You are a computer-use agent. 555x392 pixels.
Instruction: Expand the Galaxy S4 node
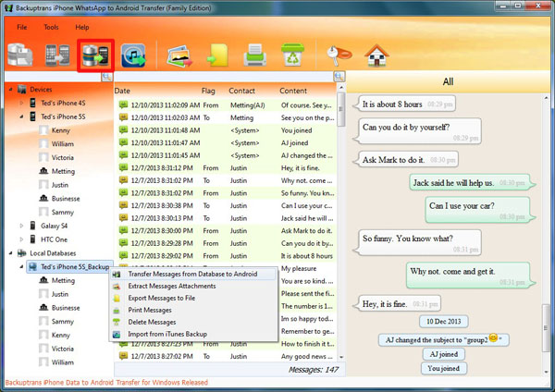21,226
